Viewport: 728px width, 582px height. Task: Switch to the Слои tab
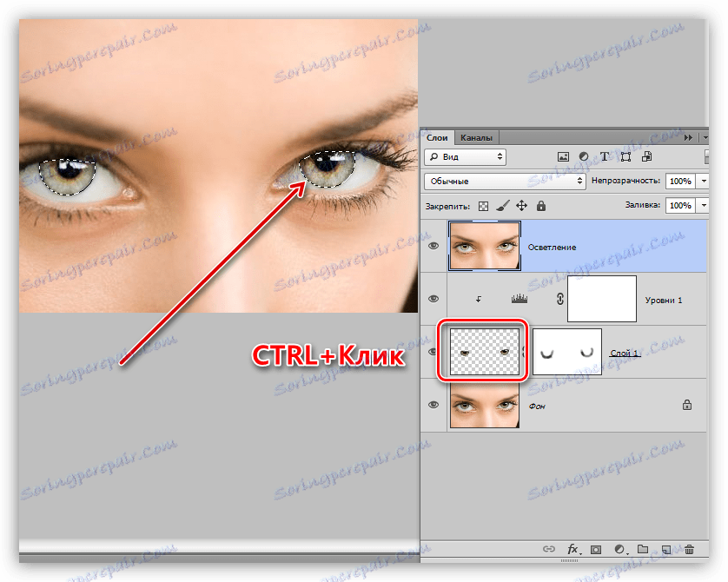[437, 138]
